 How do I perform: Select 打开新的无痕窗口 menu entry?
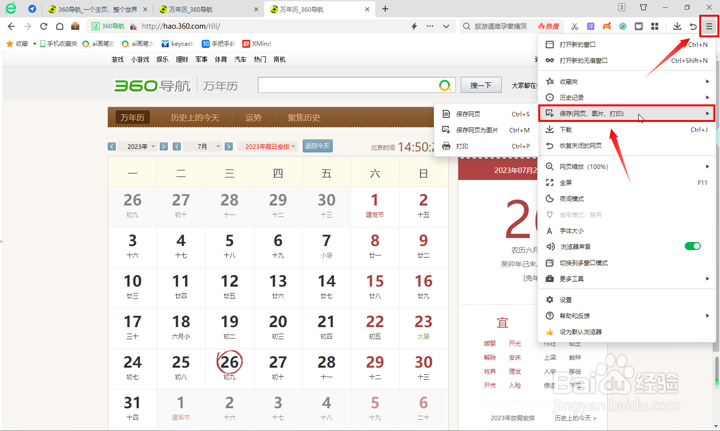(x=626, y=61)
